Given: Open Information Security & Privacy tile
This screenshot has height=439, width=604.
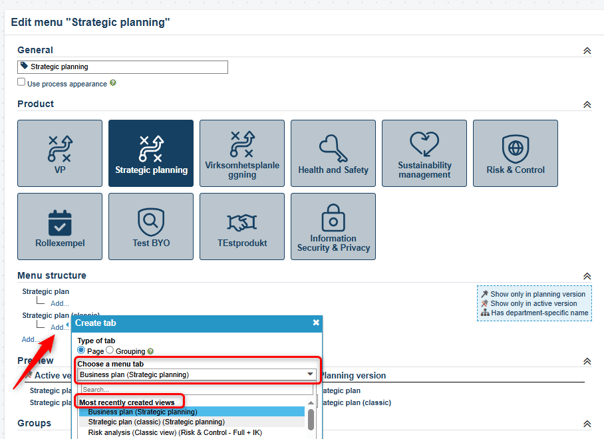Looking at the screenshot, I should tap(333, 226).
